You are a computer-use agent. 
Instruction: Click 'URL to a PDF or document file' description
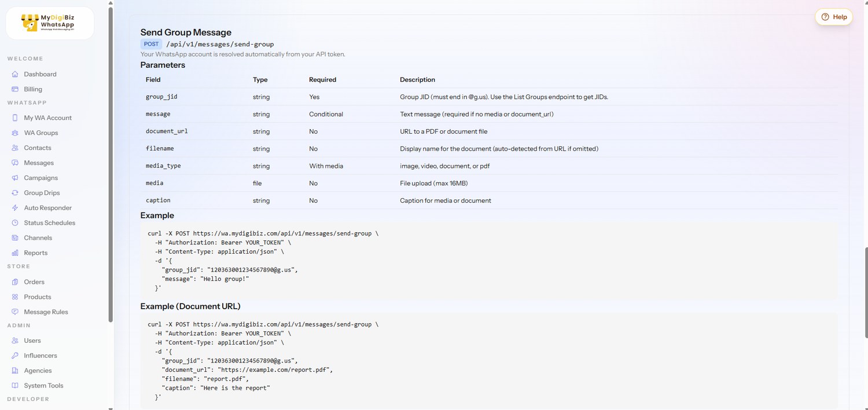click(443, 131)
